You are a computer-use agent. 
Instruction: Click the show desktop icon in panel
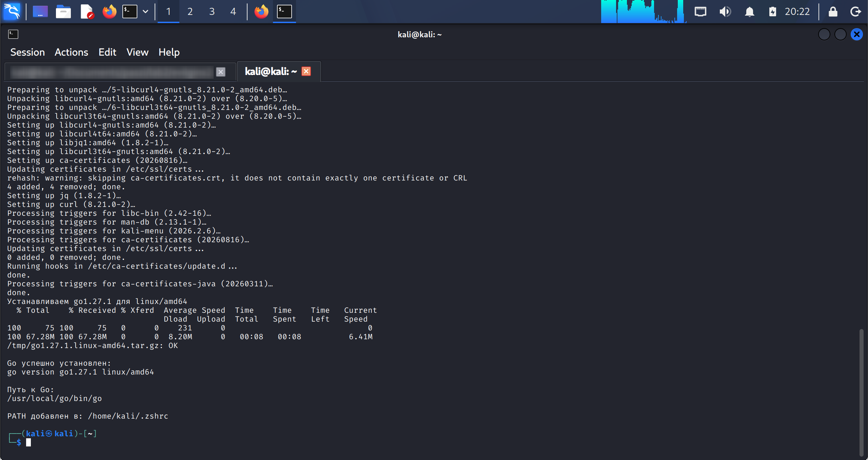tap(40, 12)
